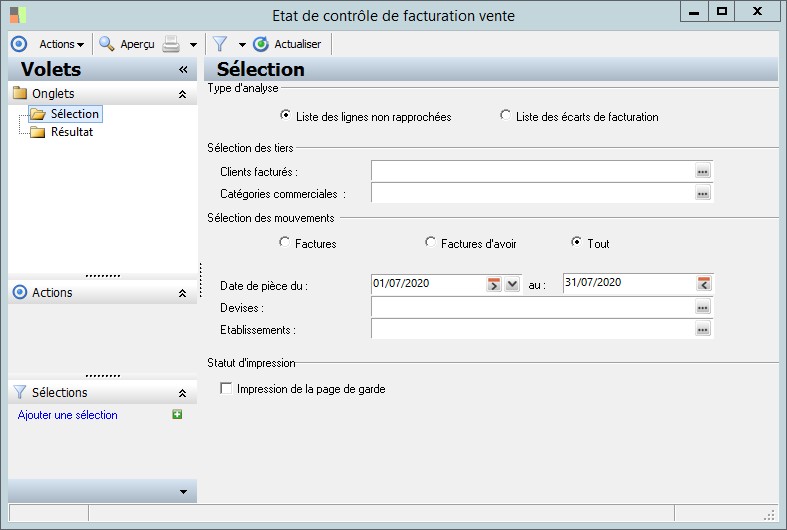Image resolution: width=787 pixels, height=530 pixels.
Task: Open the end date calendar picker
Action: [x=703, y=284]
